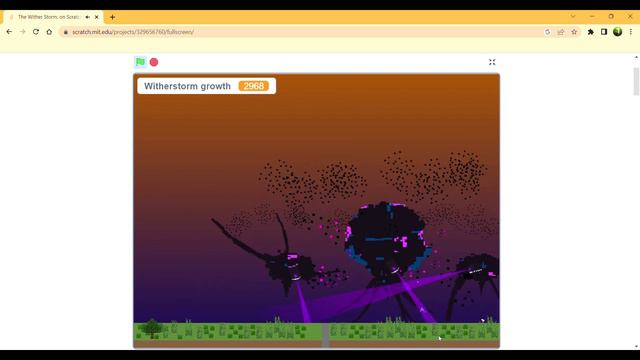Open Chrome's three-dot menu
The width and height of the screenshot is (640, 360).
coord(631,32)
